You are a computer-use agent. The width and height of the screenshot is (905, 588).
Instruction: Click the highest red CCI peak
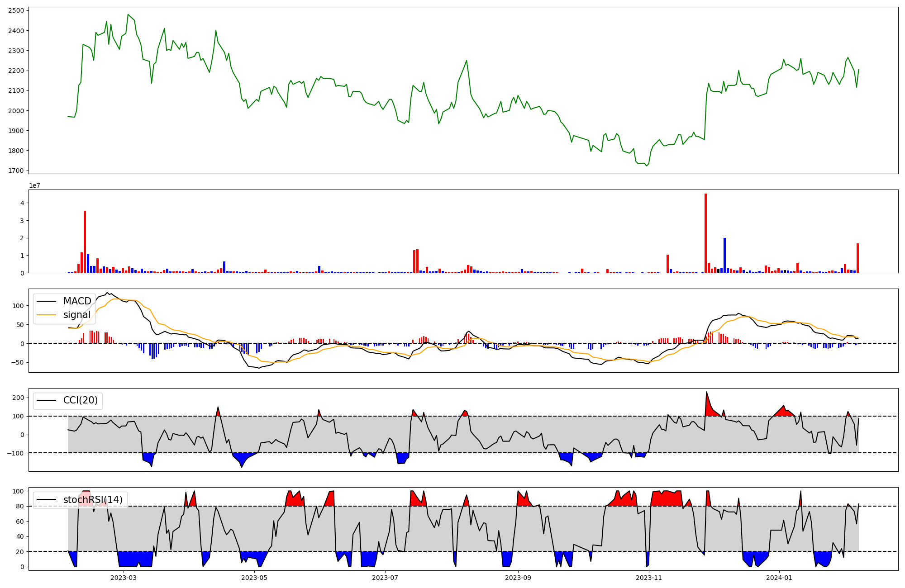[x=706, y=394]
